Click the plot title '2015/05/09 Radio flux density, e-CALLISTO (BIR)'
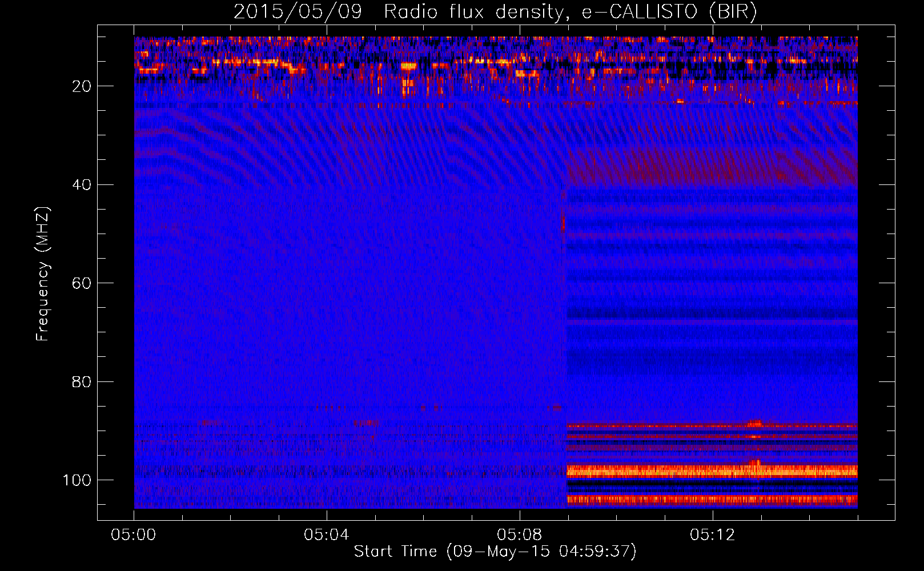Image resolution: width=924 pixels, height=571 pixels. pyautogui.click(x=495, y=12)
